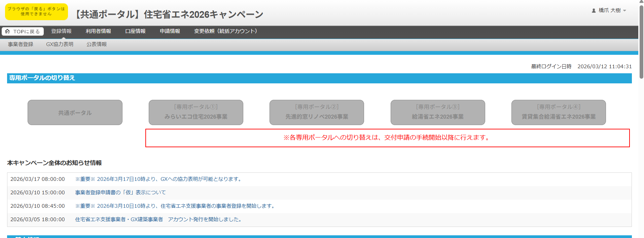Click the みらいエコ住宅2026事業 portal button
This screenshot has height=238, width=644.
tap(196, 113)
